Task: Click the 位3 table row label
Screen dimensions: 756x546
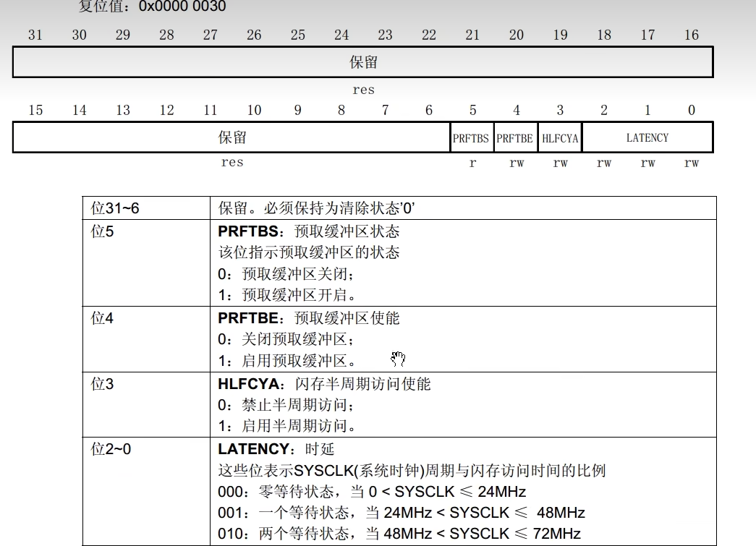Action: (x=102, y=384)
